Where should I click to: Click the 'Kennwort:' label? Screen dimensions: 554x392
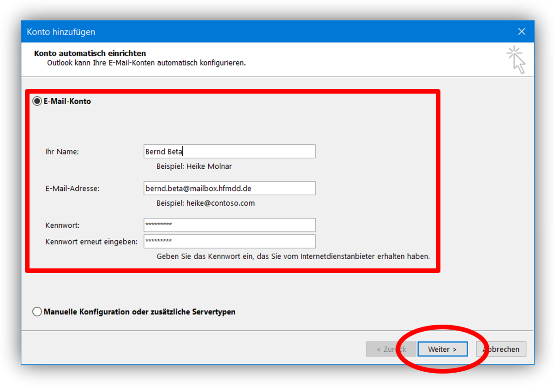pos(62,225)
